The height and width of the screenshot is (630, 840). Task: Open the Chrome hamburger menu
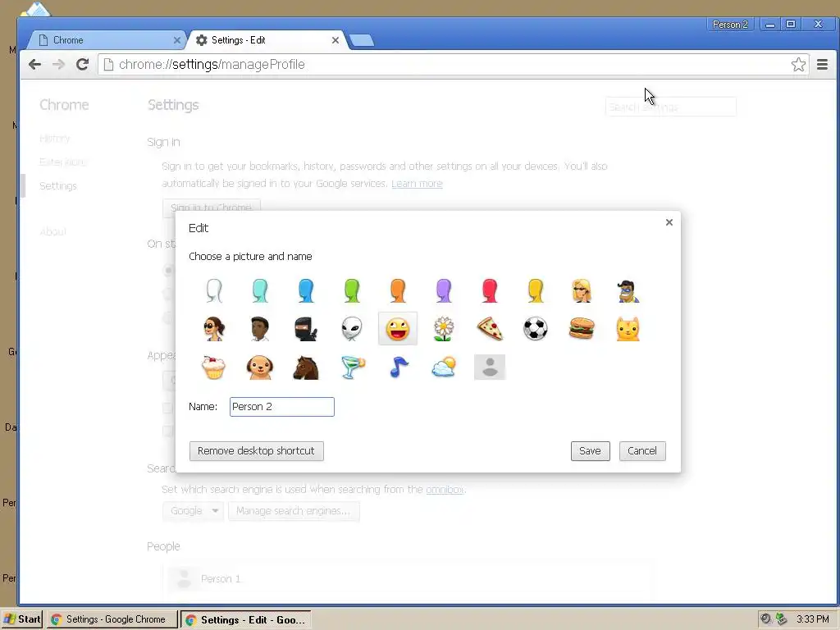[x=822, y=64]
